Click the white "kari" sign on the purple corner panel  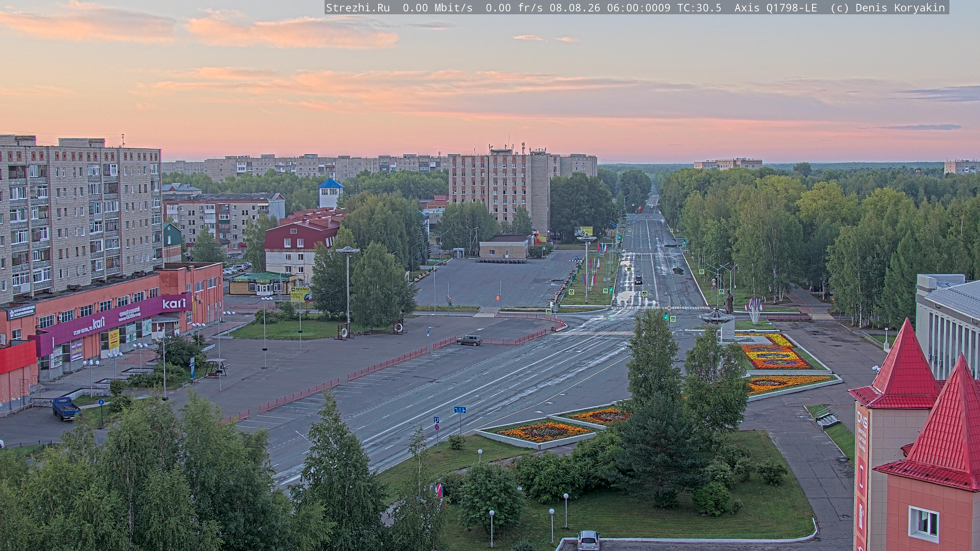[x=174, y=303]
